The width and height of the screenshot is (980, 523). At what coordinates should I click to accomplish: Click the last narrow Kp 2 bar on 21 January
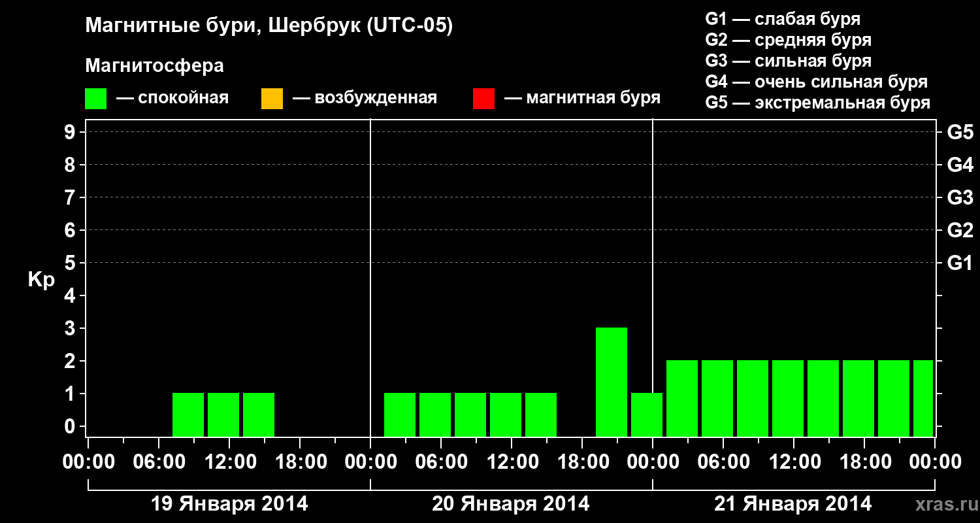923,398
